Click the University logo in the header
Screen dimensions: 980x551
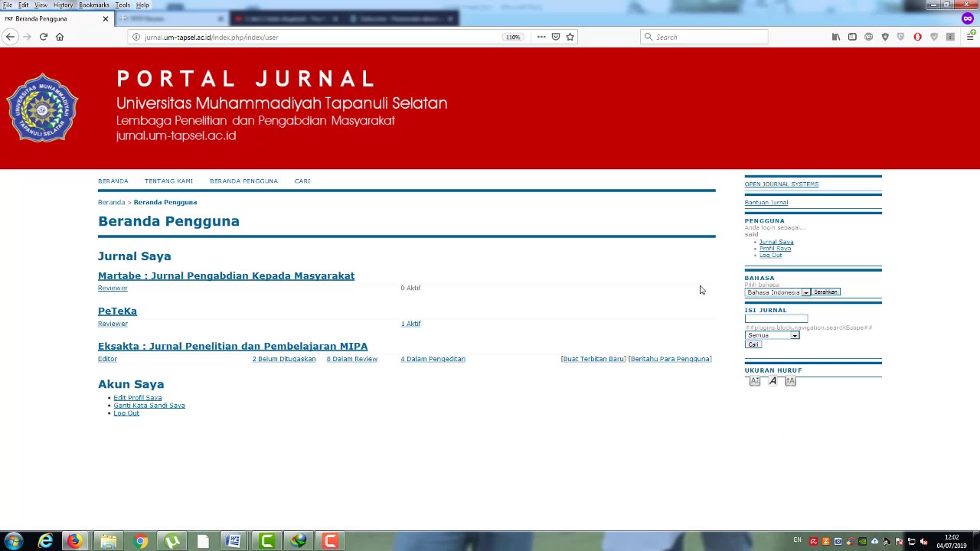click(x=42, y=108)
